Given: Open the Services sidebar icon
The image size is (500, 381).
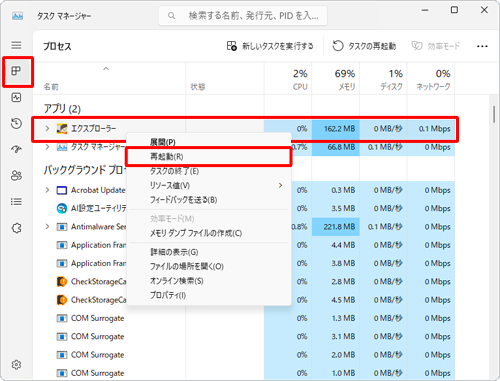Looking at the screenshot, I should point(16,228).
